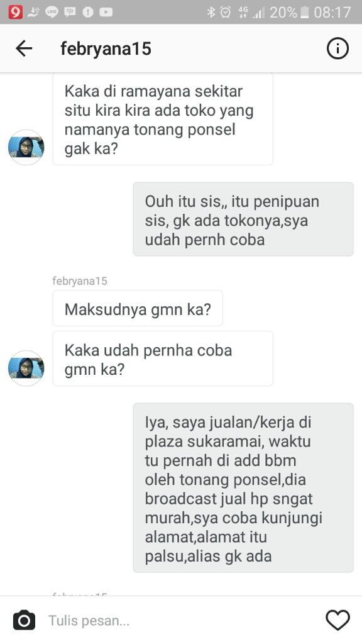Select the "itu penipuan sis" reply bubble

tap(243, 219)
